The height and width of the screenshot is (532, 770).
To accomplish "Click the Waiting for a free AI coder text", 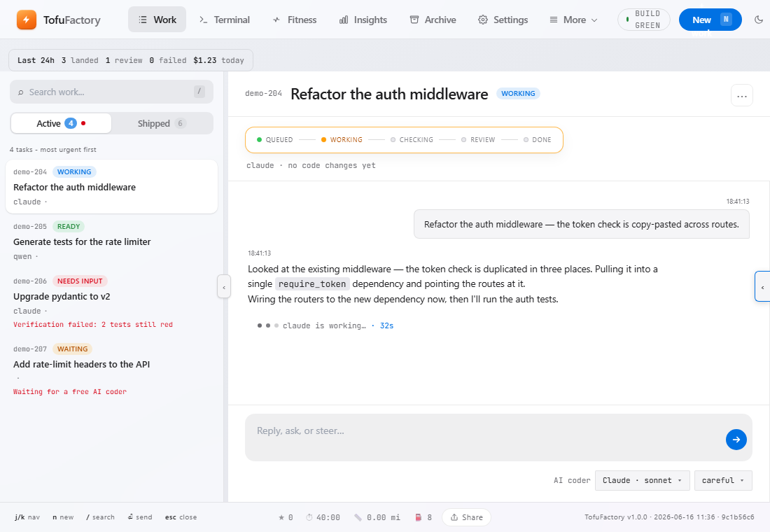I will [70, 392].
